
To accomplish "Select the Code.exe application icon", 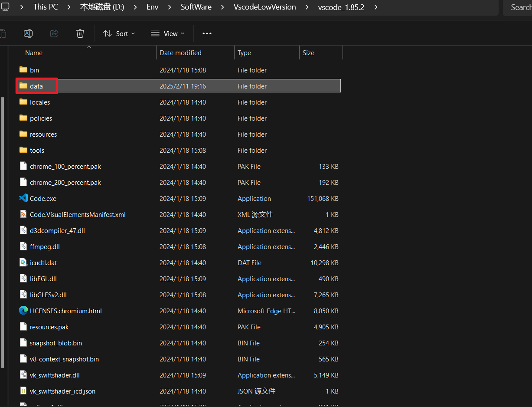I will pyautogui.click(x=23, y=198).
